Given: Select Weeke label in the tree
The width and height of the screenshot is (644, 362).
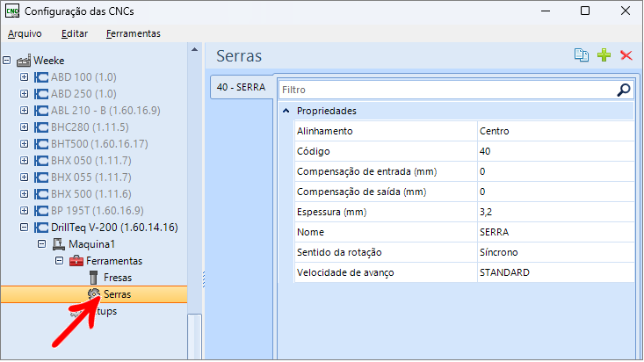Looking at the screenshot, I should point(49,61).
